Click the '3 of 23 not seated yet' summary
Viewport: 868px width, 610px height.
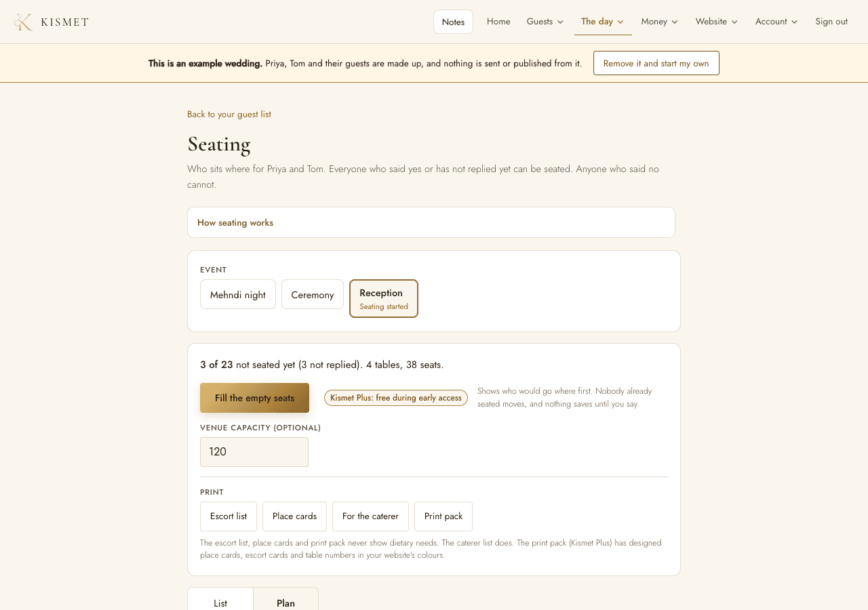tap(321, 365)
